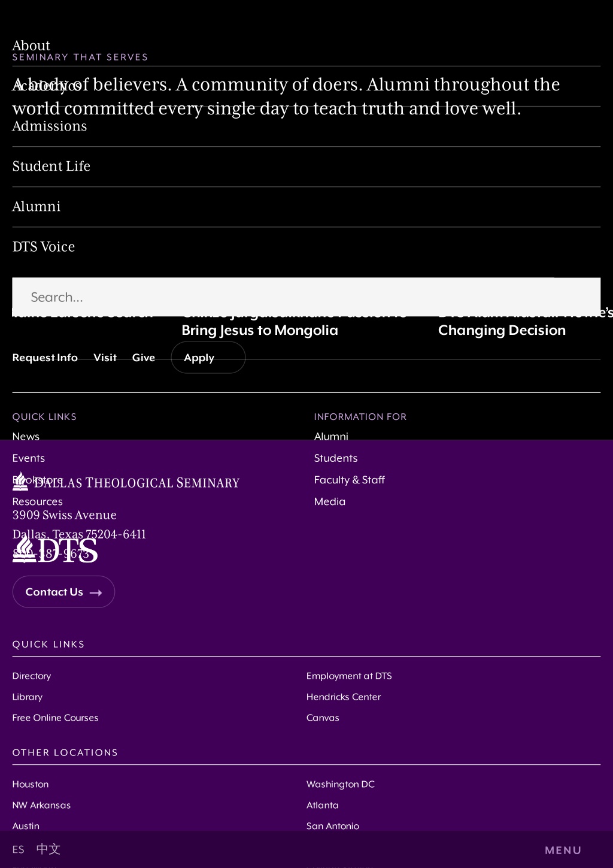Follow the Visit link
Viewport: 613px width, 868px height.
[105, 358]
